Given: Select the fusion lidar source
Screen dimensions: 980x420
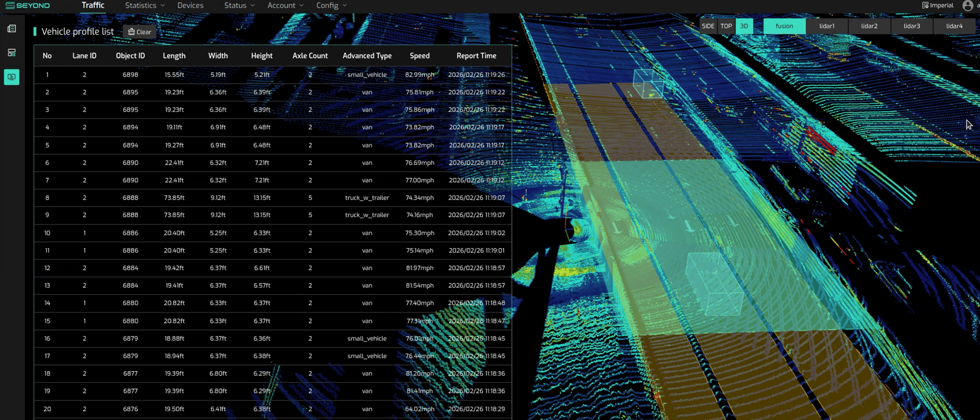Looking at the screenshot, I should tap(784, 26).
